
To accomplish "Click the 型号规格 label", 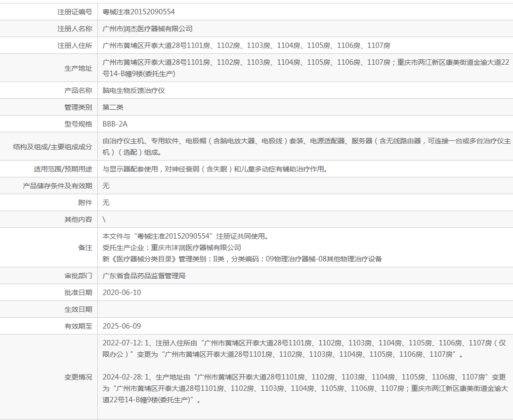I will tap(79, 124).
